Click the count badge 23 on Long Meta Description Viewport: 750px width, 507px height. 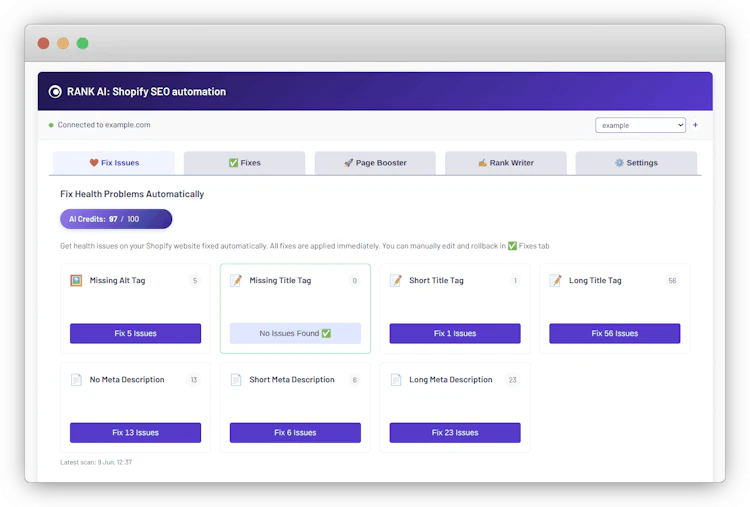click(x=512, y=380)
